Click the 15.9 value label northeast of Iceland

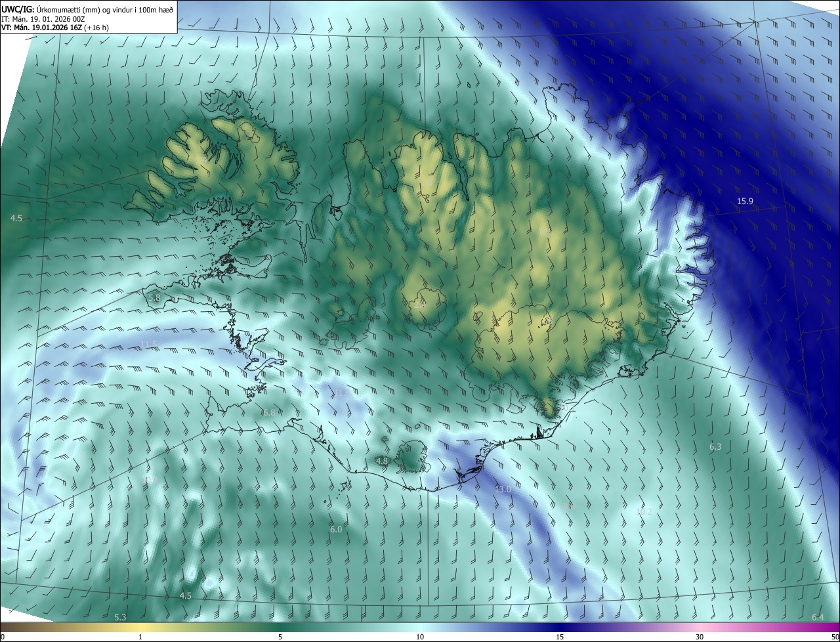click(745, 201)
